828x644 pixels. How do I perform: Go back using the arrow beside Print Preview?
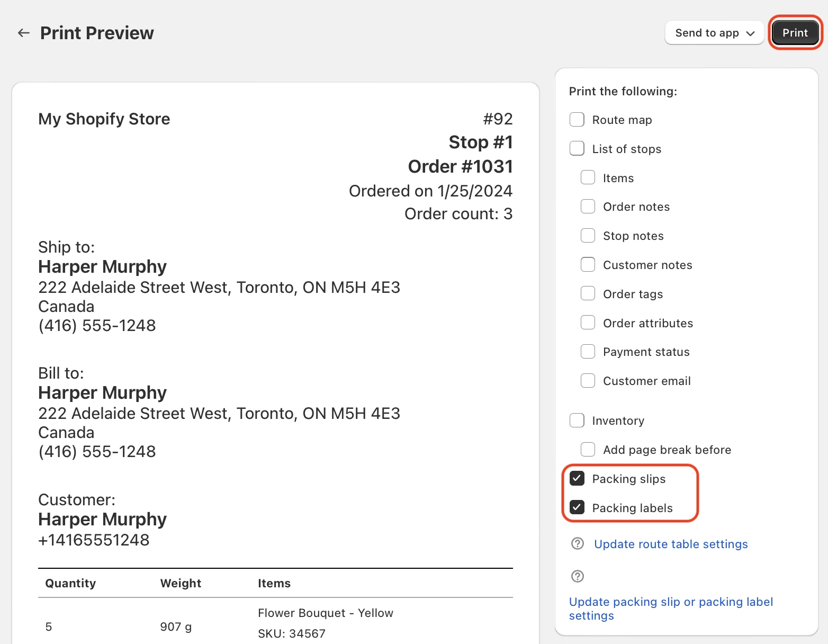23,33
